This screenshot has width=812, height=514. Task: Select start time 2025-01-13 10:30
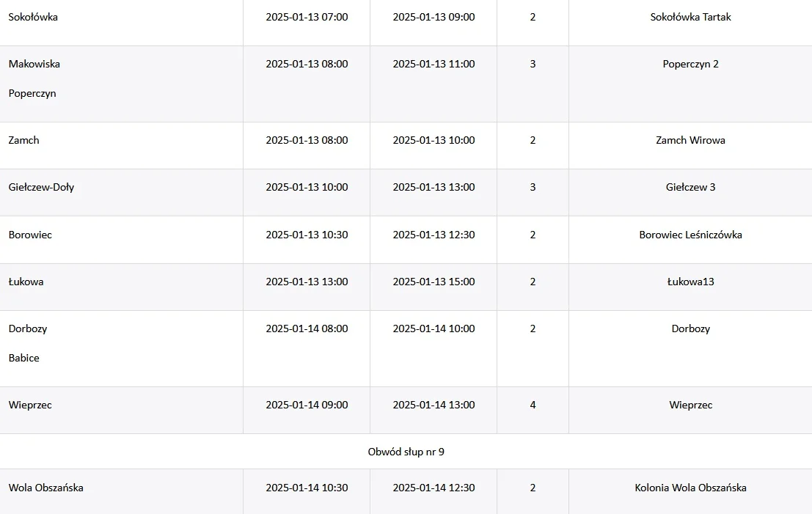307,235
